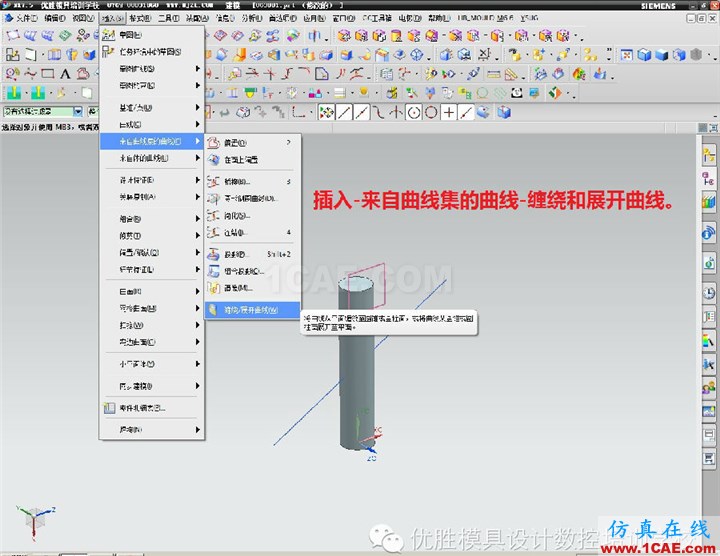Screen dimensions: 720x556
Task: Select the Studio Spline curve tool
Action: 30,73
